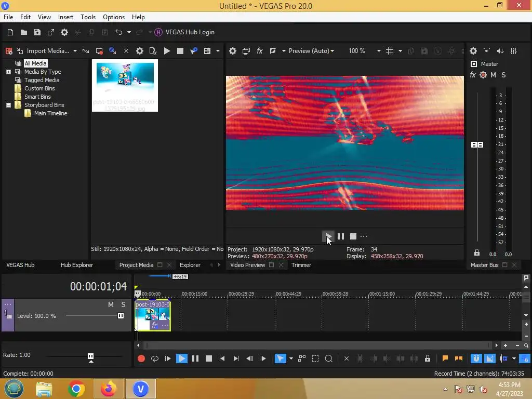Go to end of project
This screenshot has height=399, width=532.
pos(236,358)
